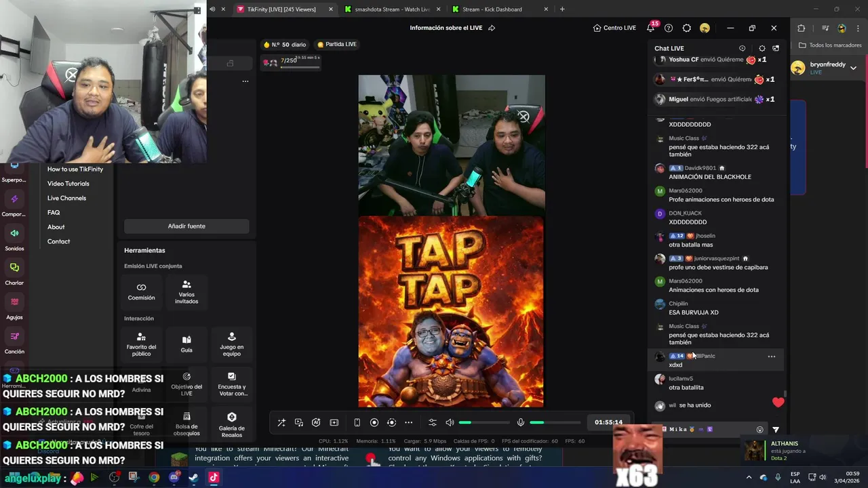Click the add layout screen icon
This screenshot has height=488, width=868.
[334, 422]
